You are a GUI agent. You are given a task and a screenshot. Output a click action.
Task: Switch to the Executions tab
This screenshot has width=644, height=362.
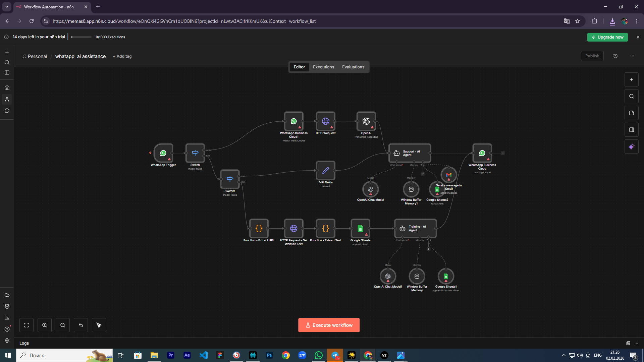(323, 67)
